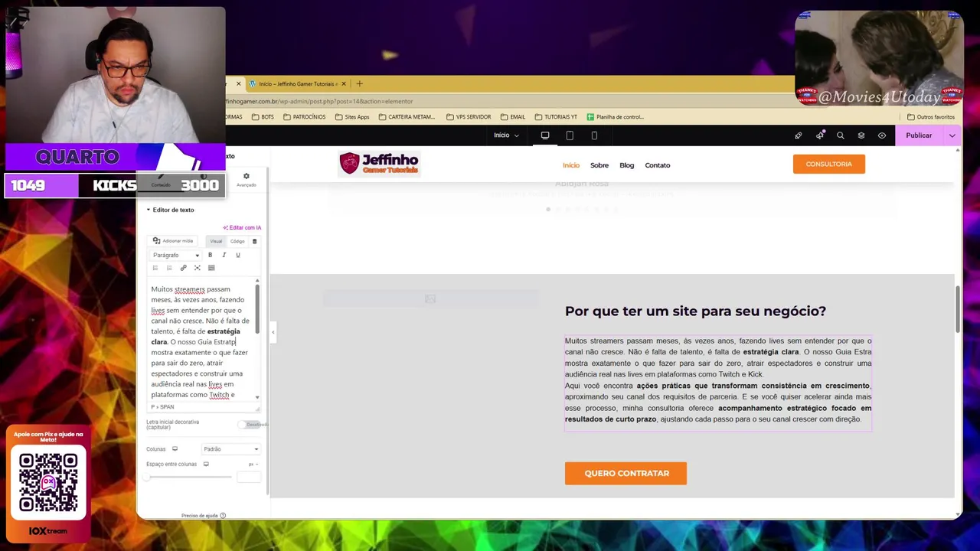Select heading Por que ter um site

(695, 311)
